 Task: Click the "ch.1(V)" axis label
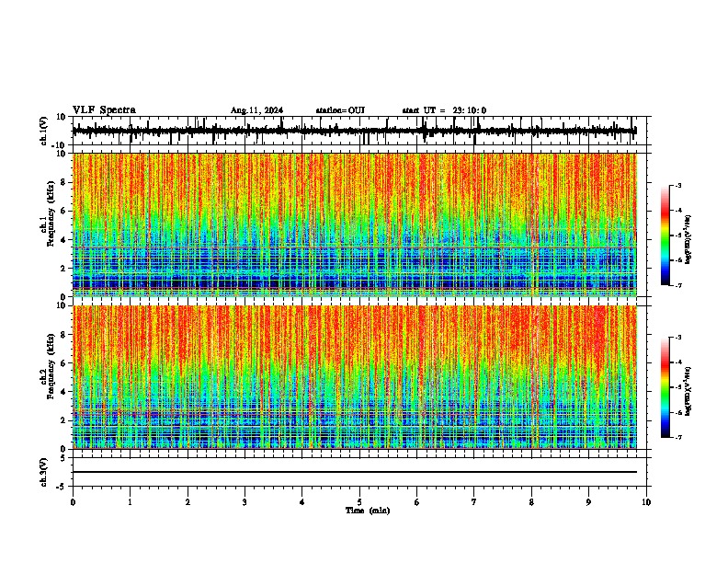(44, 131)
